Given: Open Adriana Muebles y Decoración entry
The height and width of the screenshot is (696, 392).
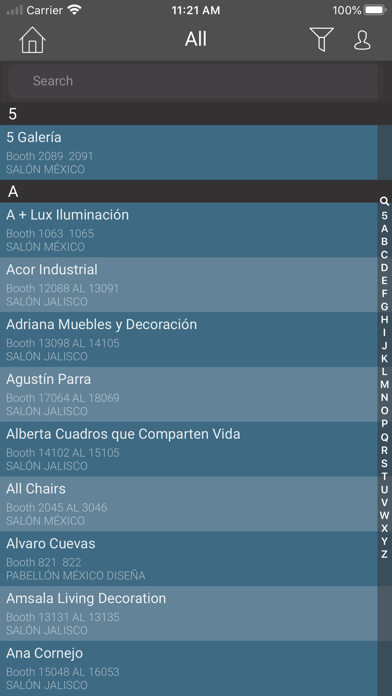Looking at the screenshot, I should (189, 340).
